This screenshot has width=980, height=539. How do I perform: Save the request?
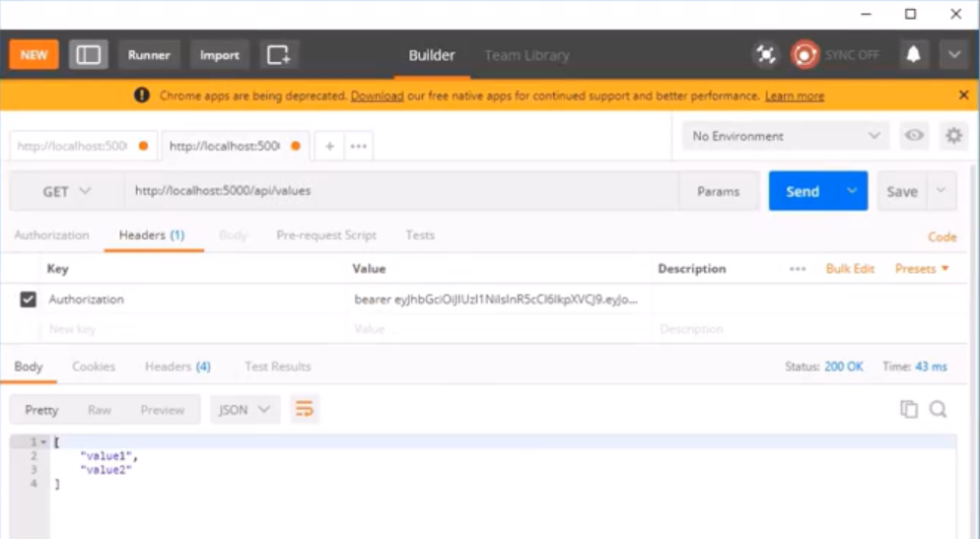click(902, 191)
